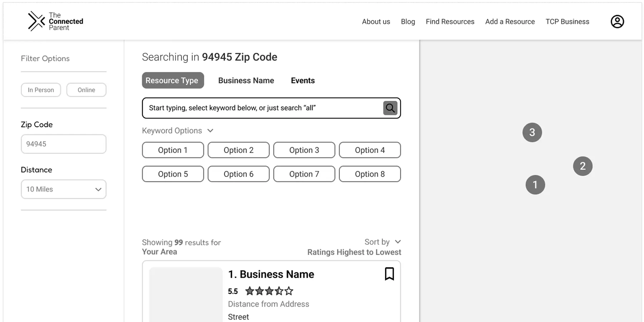This screenshot has height=322, width=644.
Task: Open the Distance dropdown showing 10 Miles
Action: 63,189
